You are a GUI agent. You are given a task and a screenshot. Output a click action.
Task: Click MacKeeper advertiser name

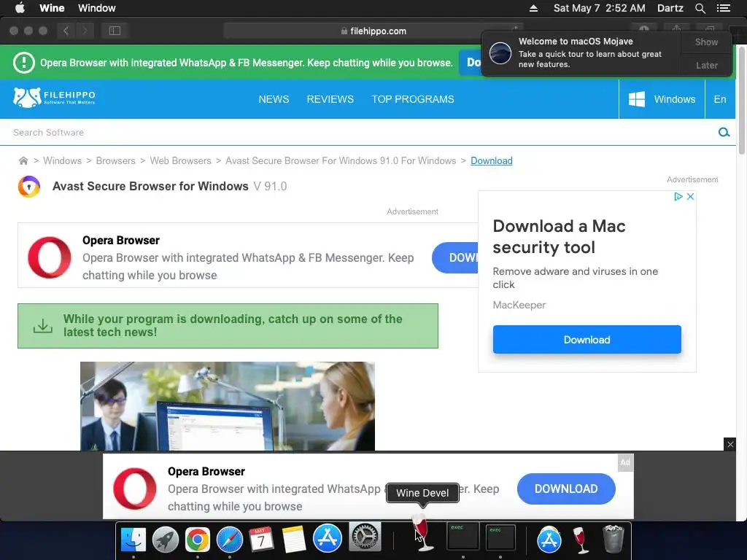tap(519, 305)
